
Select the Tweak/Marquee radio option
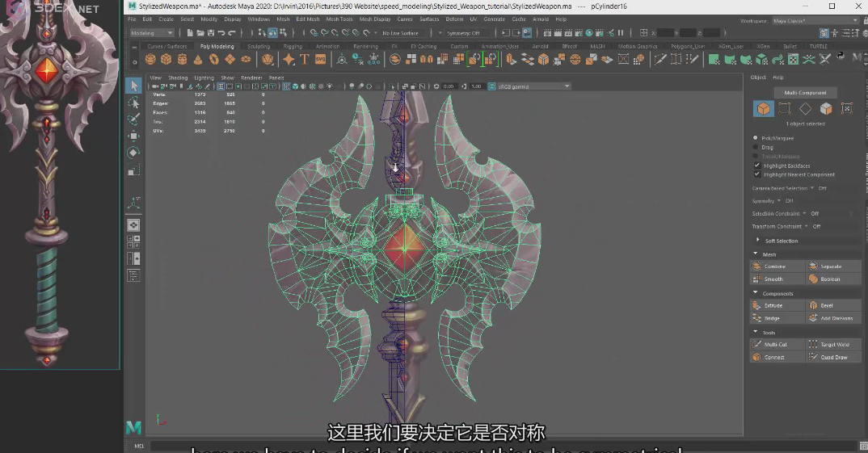755,157
